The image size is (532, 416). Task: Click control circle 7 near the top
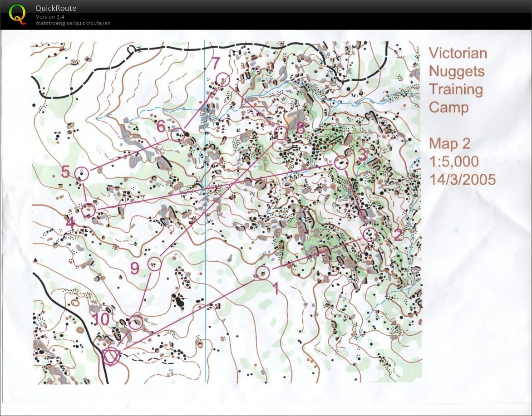click(x=223, y=80)
